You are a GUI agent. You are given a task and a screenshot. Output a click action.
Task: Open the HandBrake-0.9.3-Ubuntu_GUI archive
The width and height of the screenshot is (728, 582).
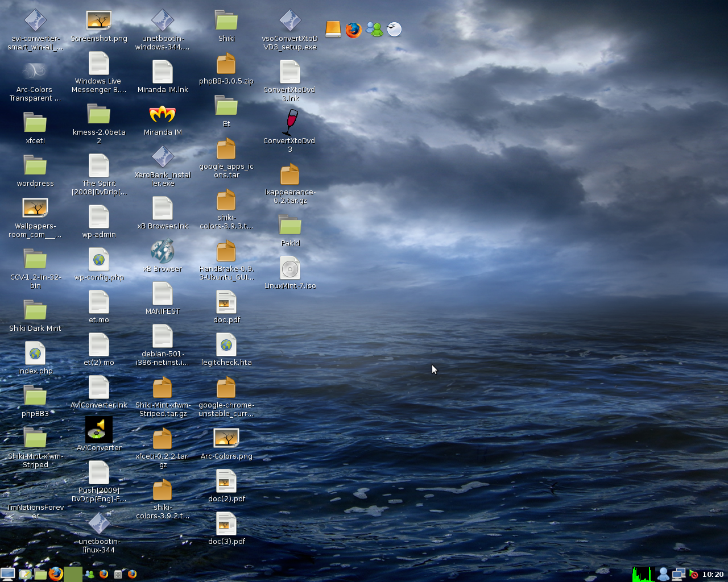pos(226,251)
